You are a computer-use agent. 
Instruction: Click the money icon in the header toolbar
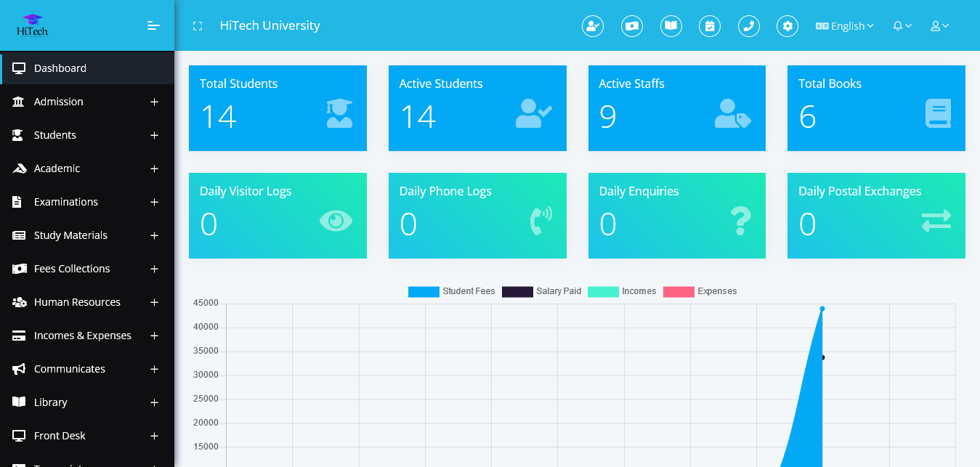coord(632,25)
